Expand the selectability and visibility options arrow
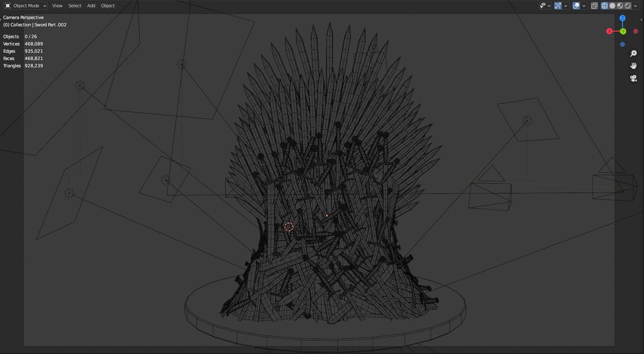 549,6
